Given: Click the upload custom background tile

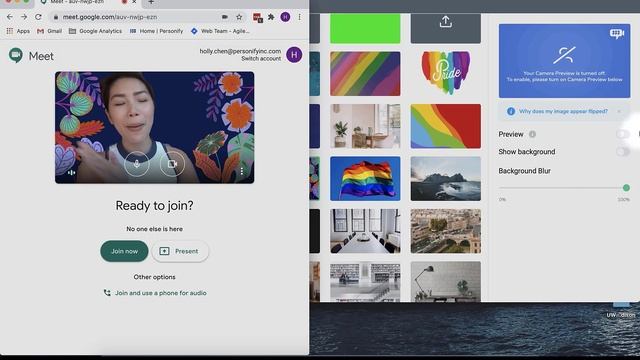Looking at the screenshot, I should pyautogui.click(x=445, y=28).
